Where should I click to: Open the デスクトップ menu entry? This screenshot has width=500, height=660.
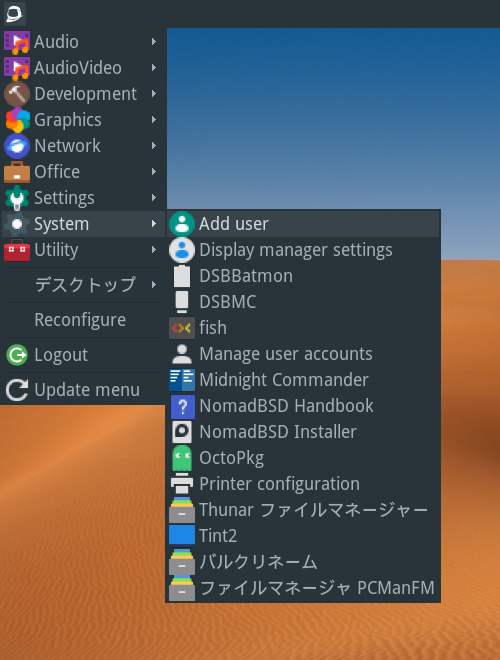point(83,285)
